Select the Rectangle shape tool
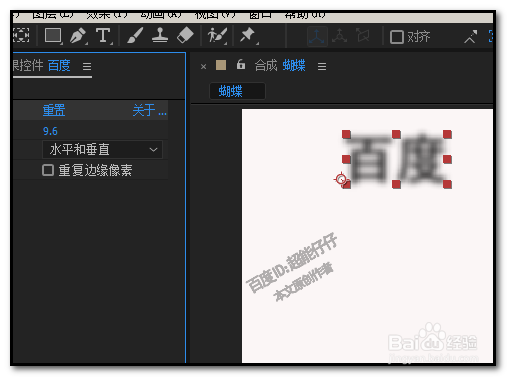This screenshot has height=377, width=507. [x=53, y=35]
